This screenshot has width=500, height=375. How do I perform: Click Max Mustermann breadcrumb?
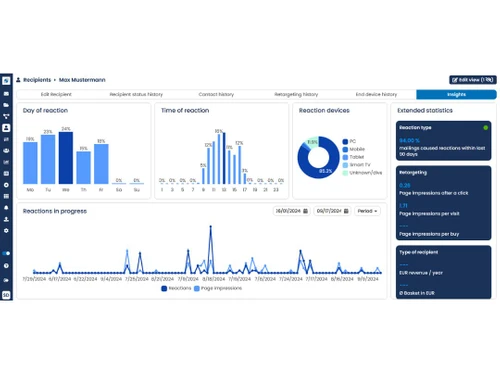pos(82,80)
